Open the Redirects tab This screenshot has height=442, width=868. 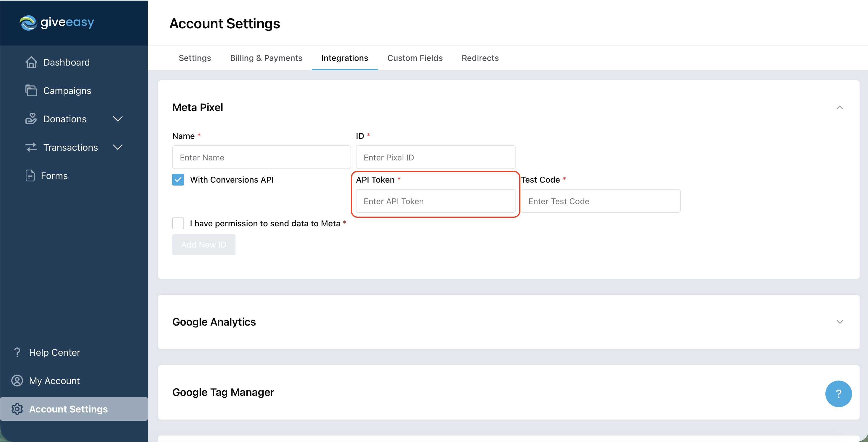(x=480, y=58)
